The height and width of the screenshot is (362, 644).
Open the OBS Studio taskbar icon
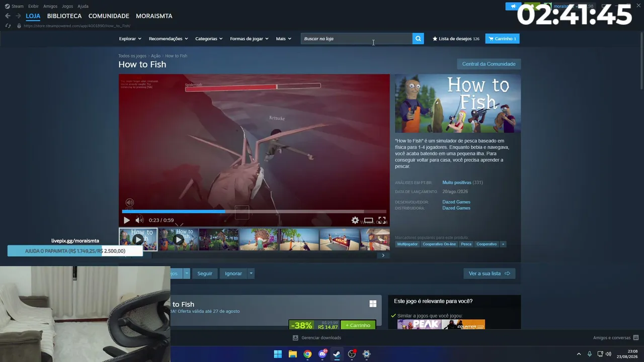pyautogui.click(x=352, y=354)
